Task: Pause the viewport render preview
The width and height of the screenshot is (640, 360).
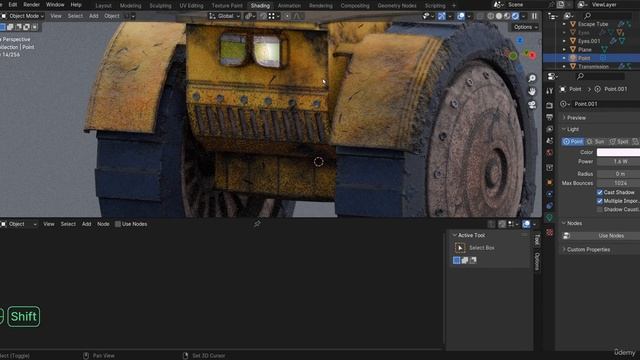Action: point(534,16)
